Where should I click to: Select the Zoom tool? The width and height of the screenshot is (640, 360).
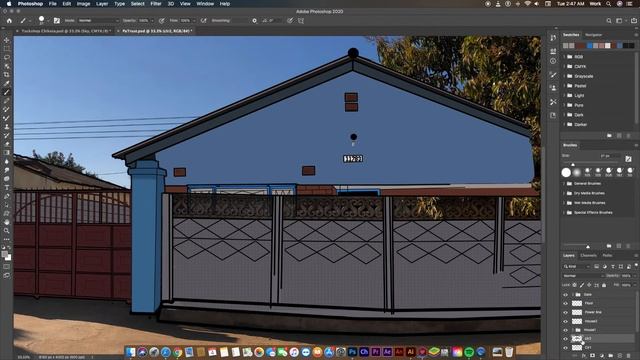pyautogui.click(x=7, y=231)
